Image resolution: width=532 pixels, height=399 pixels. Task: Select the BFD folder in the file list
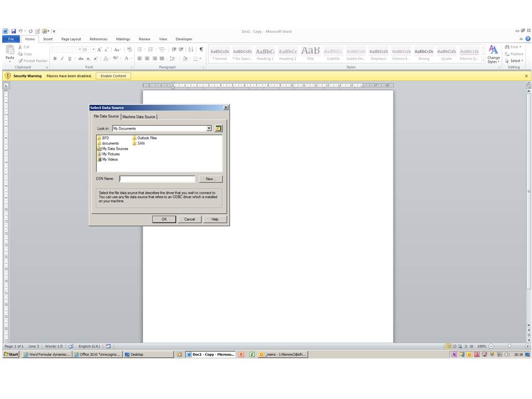(103, 138)
